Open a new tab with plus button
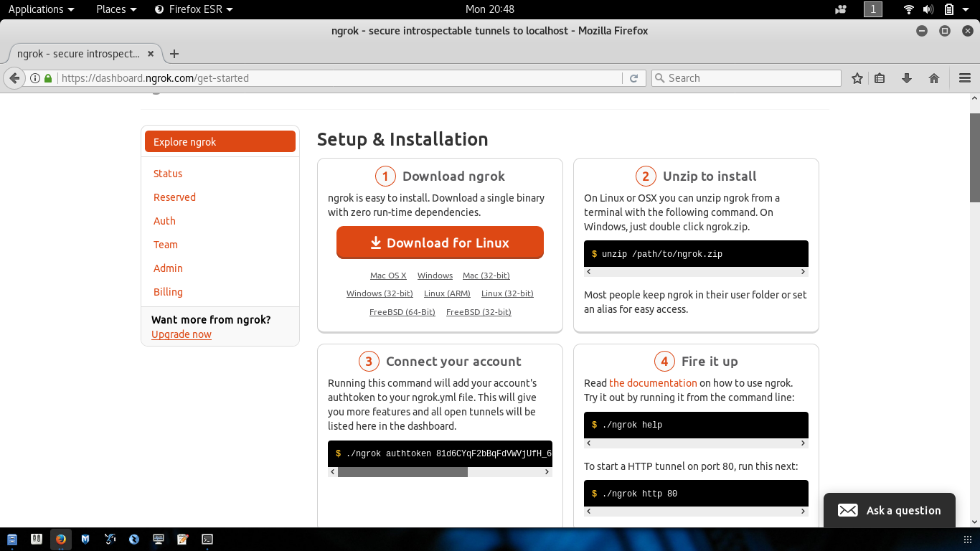This screenshot has height=551, width=980. click(x=174, y=54)
